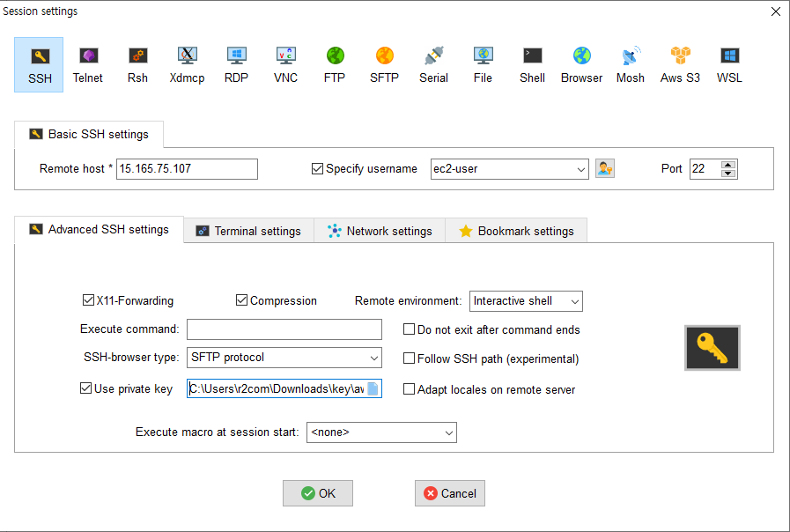
Task: Click the Remote host input field
Action: pyautogui.click(x=187, y=169)
